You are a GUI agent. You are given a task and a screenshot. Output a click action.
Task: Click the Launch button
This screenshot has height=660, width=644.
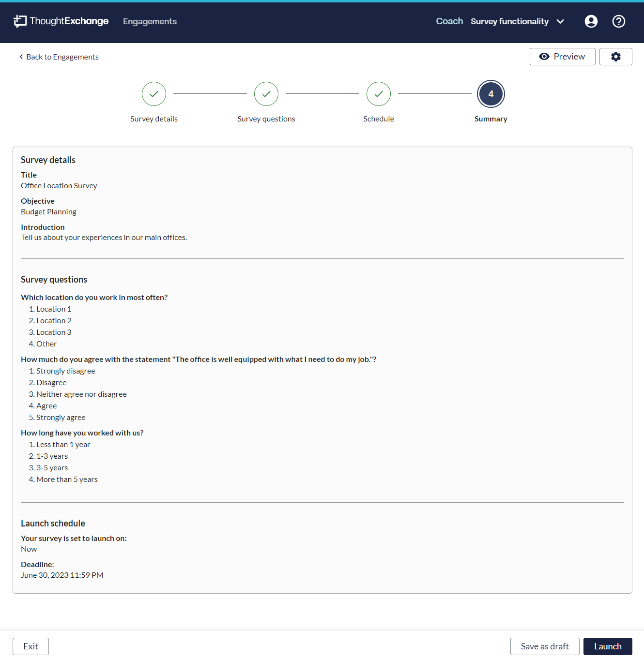(608, 646)
